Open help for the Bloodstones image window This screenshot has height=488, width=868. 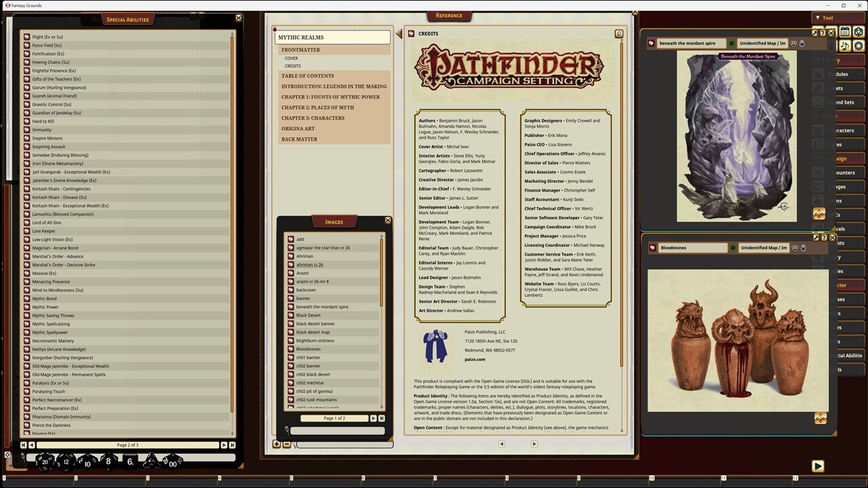click(x=823, y=238)
